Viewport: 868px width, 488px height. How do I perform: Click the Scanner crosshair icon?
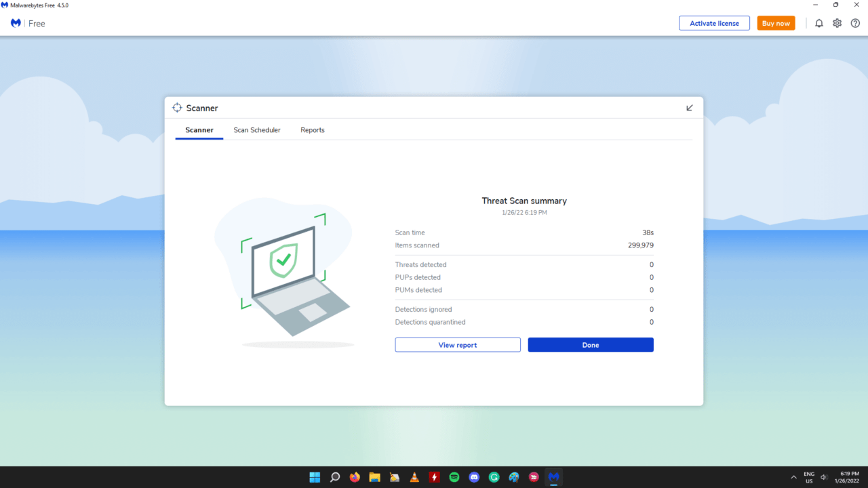coord(177,108)
